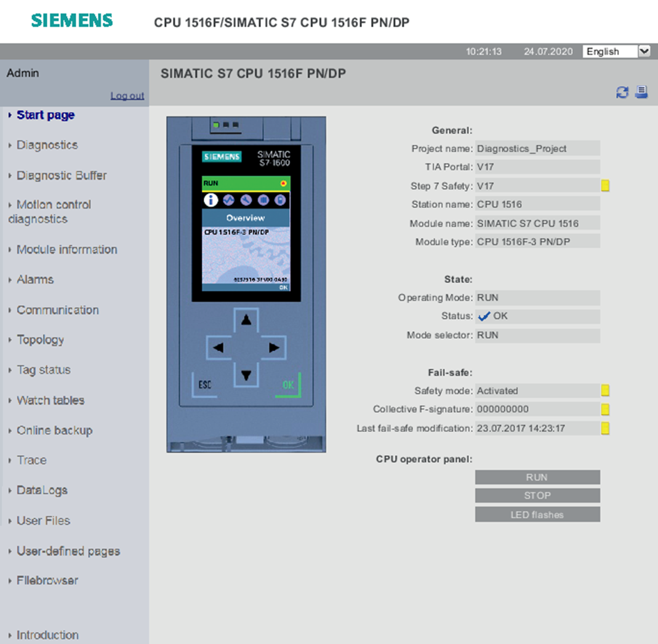Image resolution: width=658 pixels, height=644 pixels.
Task: Click the Log out link
Action: (x=127, y=95)
